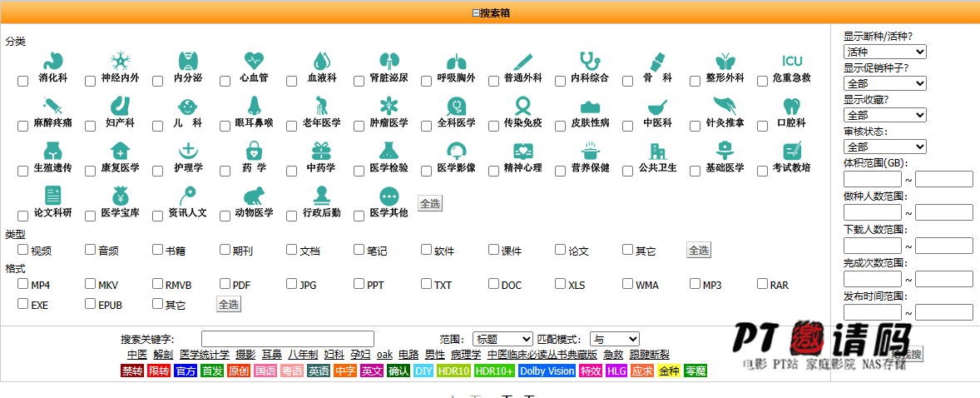Screen dimensions: 980x398
Task: Tick the 书籍 type checkbox
Action: coord(157,250)
